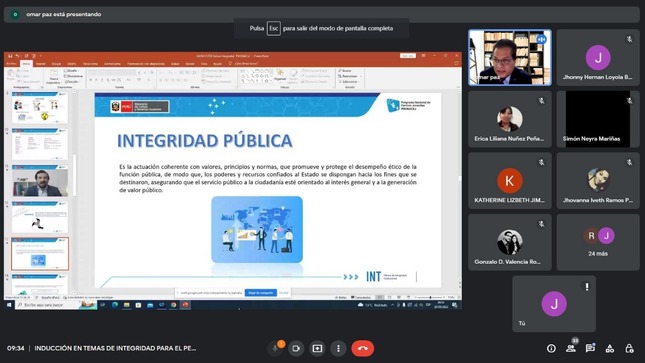
Task: Click the Gonzalo D. Valencia tile
Action: [510, 242]
